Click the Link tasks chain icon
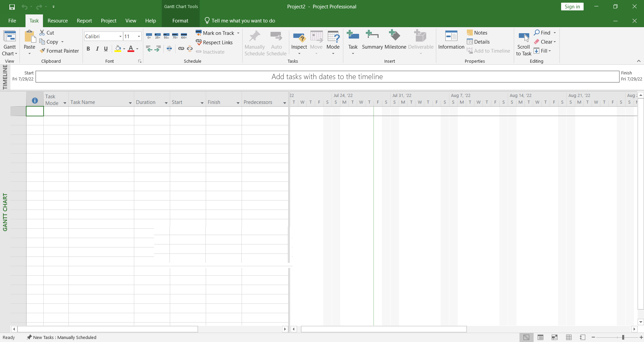 (x=181, y=49)
